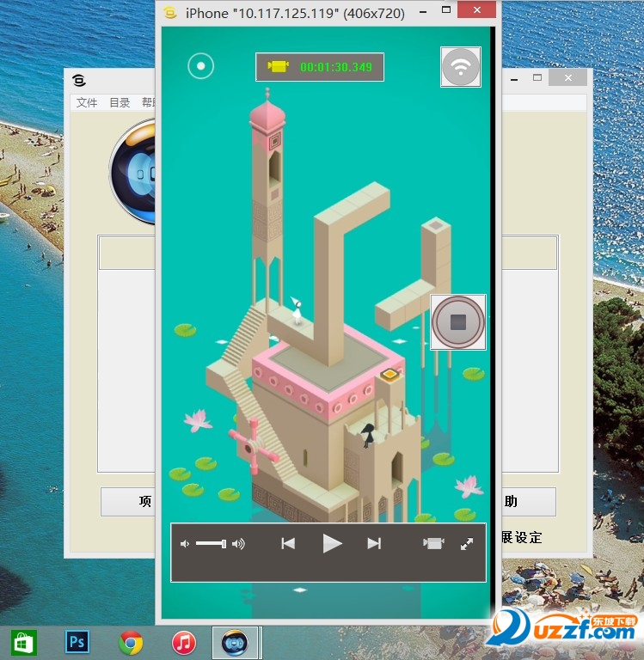The image size is (644, 660).
Task: Minimize the iPhone mirroring window
Action: (x=423, y=12)
